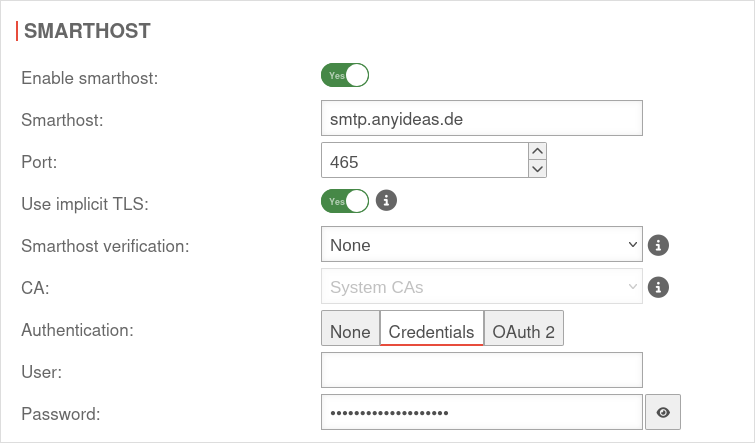Click the info icon beside CA dropdown

pyautogui.click(x=657, y=288)
